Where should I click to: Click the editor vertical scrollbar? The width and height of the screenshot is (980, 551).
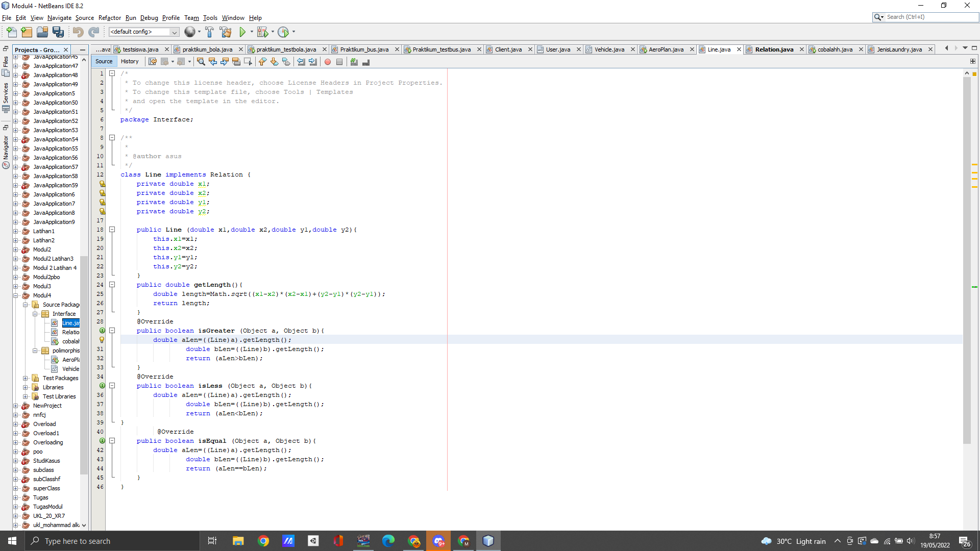tap(967, 260)
